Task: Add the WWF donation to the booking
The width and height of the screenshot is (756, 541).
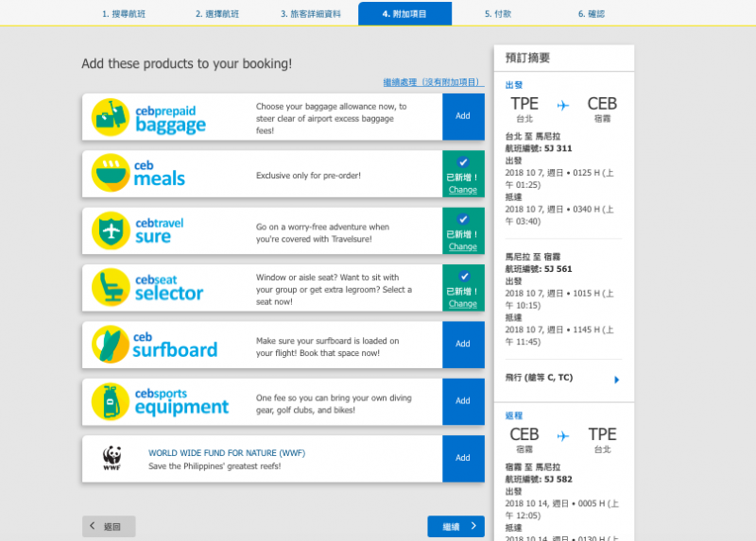Action: click(463, 458)
